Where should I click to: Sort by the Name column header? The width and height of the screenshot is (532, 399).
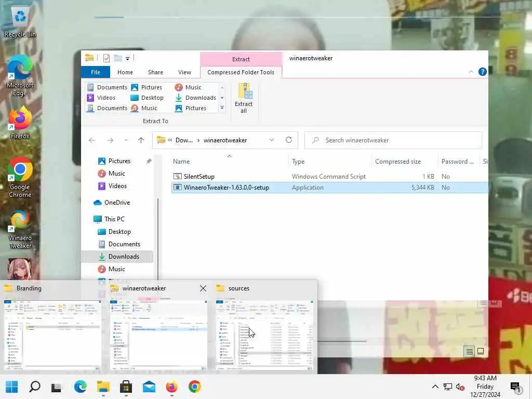[229, 162]
